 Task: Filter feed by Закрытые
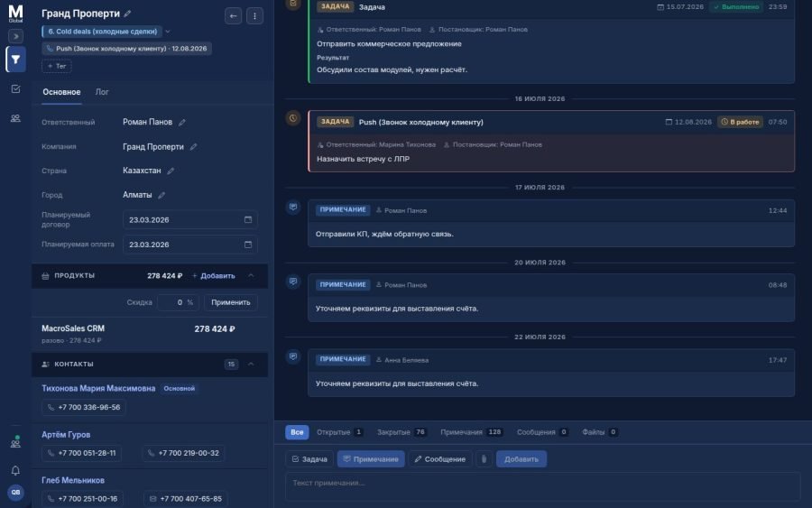coord(401,432)
